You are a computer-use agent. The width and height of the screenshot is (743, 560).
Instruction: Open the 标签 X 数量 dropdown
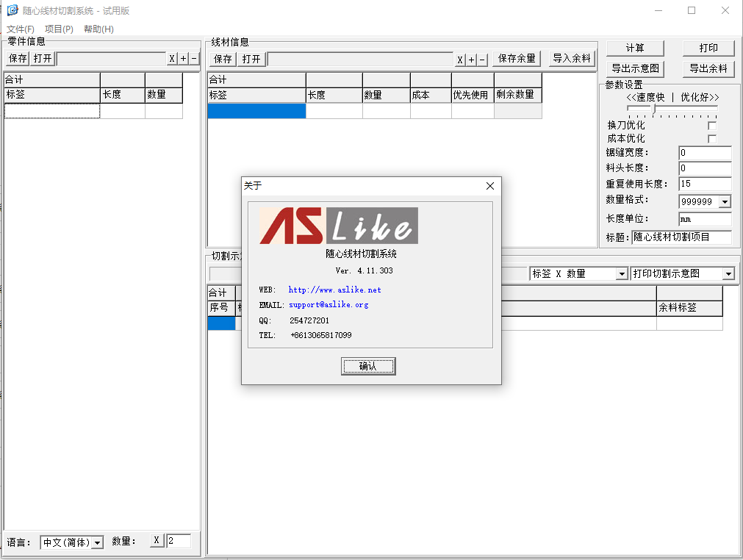point(622,274)
